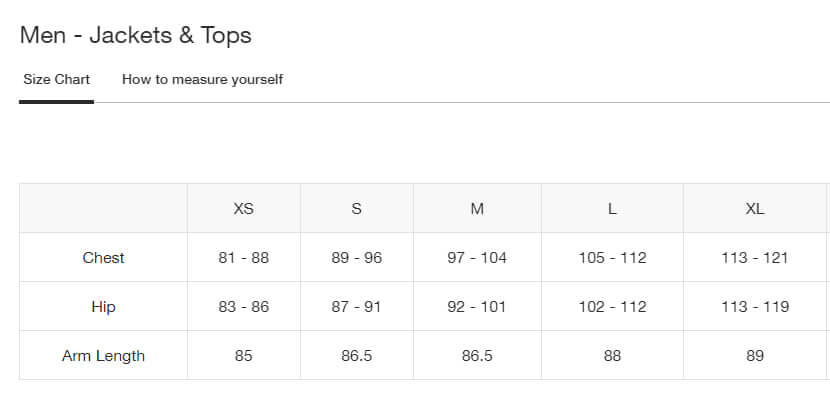Select the arm length cell 88
This screenshot has height=419, width=830.
point(612,356)
